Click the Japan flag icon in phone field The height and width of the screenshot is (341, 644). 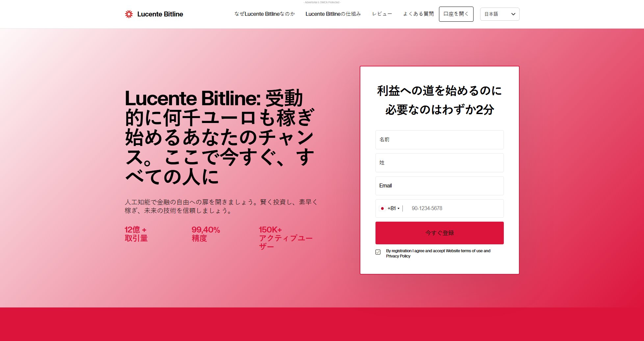(x=382, y=208)
